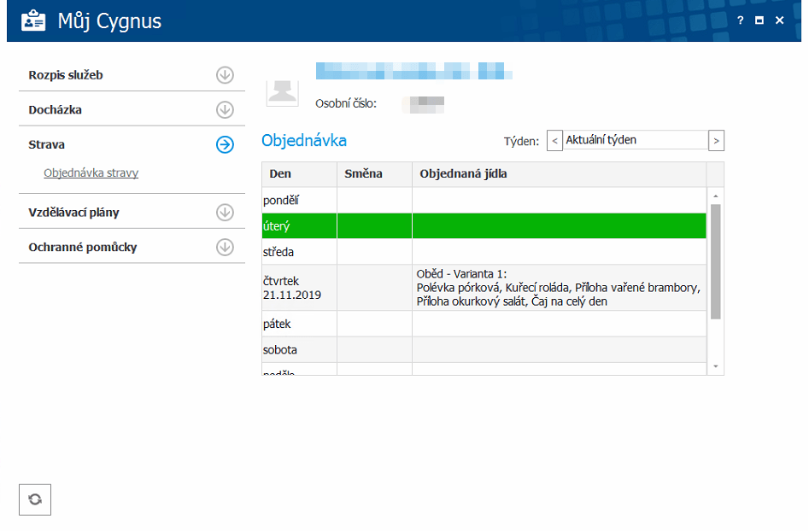Click the Můj Cygnus badge icon
Image resolution: width=809 pixels, height=532 pixels.
coord(33,21)
